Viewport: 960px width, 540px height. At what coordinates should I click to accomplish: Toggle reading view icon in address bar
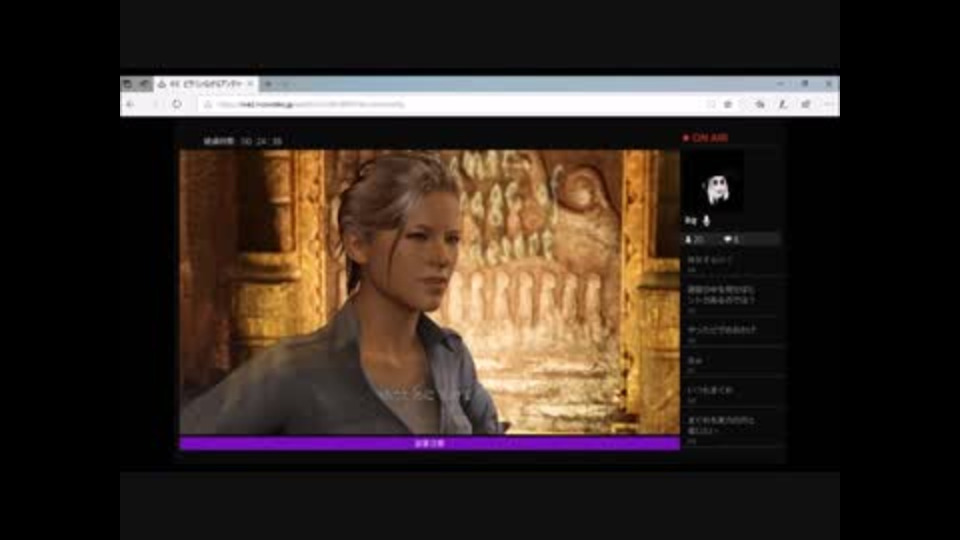click(x=710, y=105)
